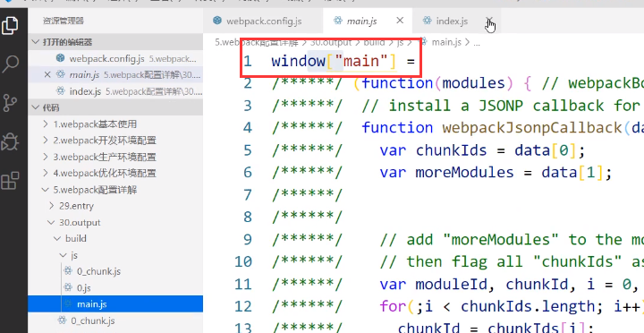Close the main.js editor tab
Viewport: 644px width, 333px height.
pos(400,21)
